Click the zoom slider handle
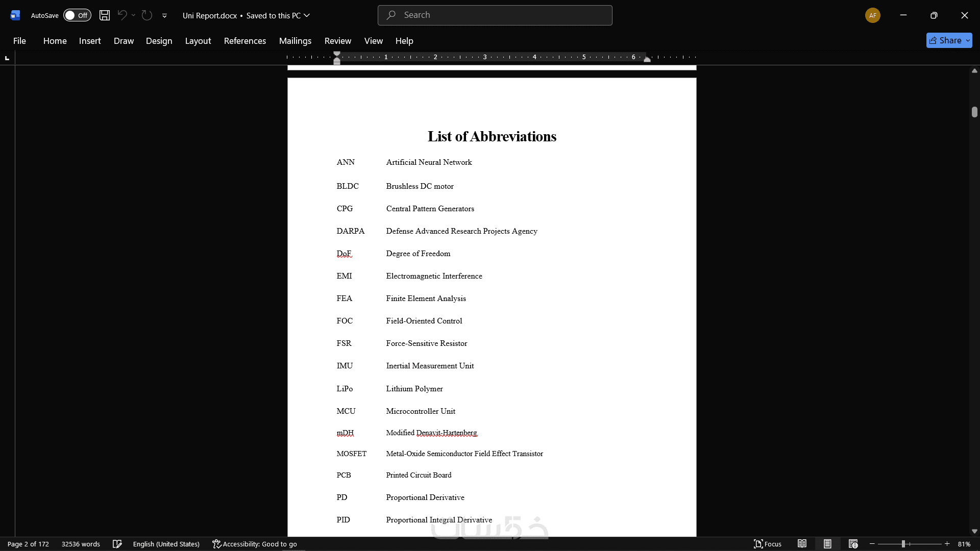980x551 pixels. click(x=903, y=544)
